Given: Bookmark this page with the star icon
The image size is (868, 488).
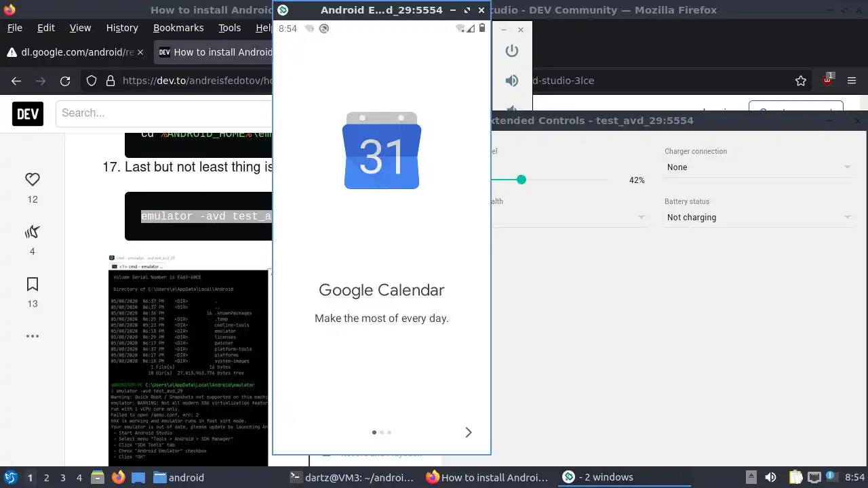Looking at the screenshot, I should click(801, 81).
